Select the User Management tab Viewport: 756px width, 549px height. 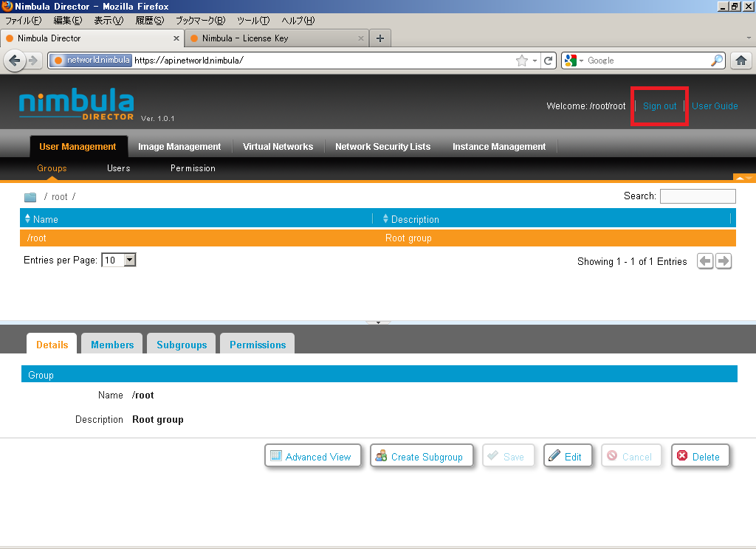coord(78,147)
